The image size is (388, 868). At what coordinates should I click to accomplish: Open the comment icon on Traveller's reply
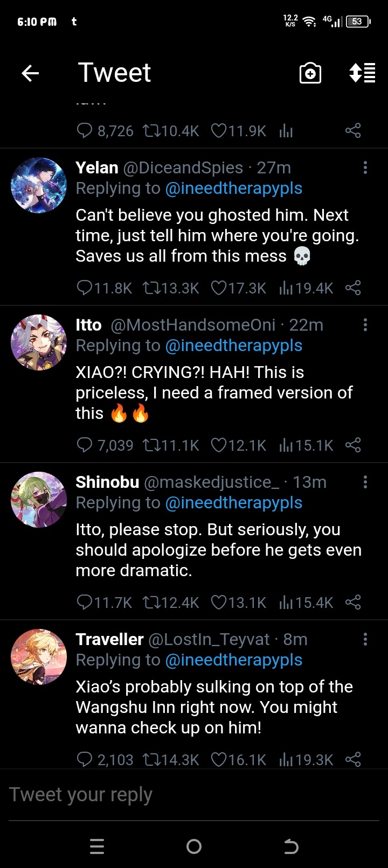pos(85,760)
